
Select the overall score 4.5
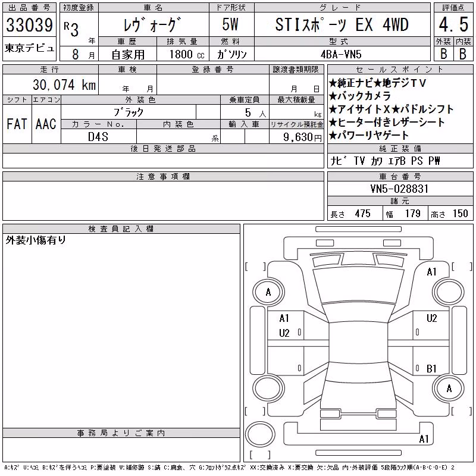coord(453,24)
